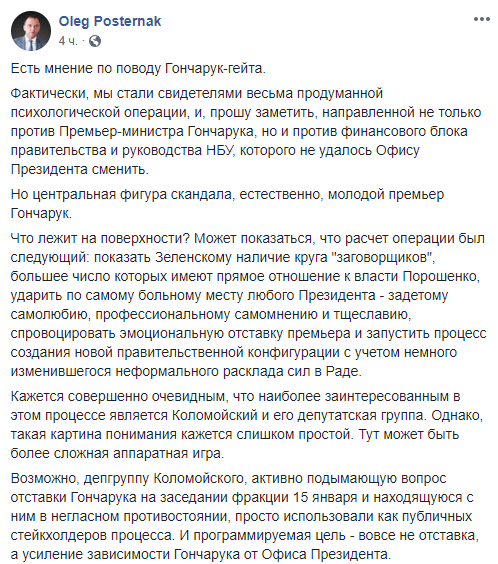Click the word "Порошенко" in the post
Viewport: 498px width, 564px height.
tap(441, 276)
